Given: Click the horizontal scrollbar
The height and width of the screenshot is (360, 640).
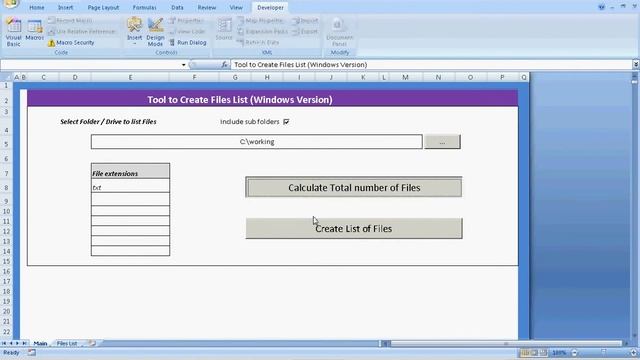Looking at the screenshot, I should (x=506, y=344).
